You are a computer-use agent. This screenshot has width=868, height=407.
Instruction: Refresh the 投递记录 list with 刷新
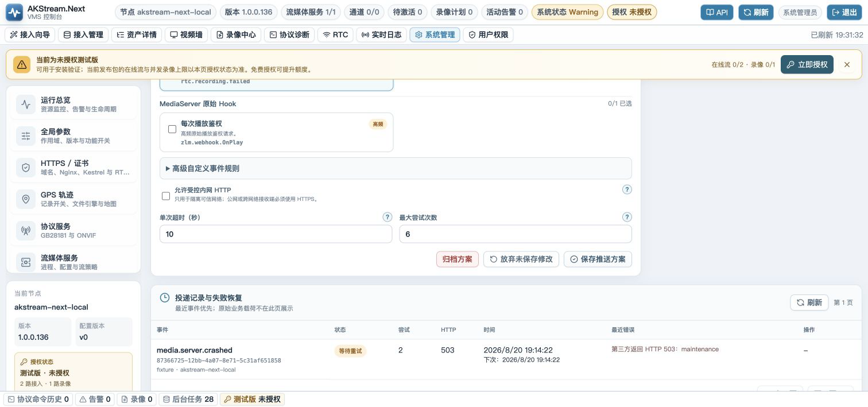click(x=809, y=303)
